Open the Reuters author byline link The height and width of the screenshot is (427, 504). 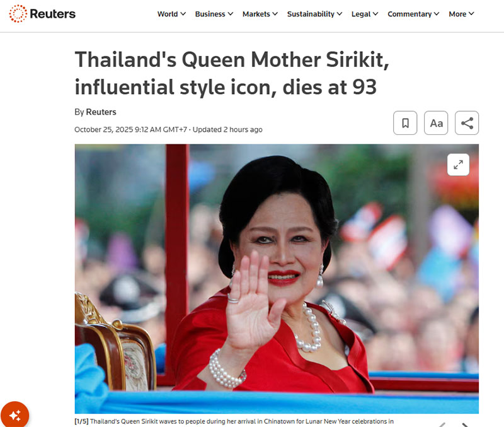[x=101, y=112]
